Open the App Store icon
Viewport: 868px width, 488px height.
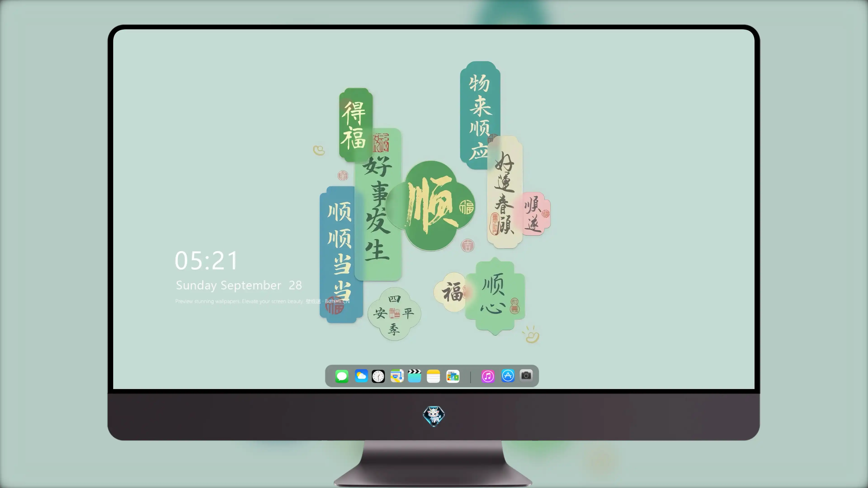[x=508, y=376]
